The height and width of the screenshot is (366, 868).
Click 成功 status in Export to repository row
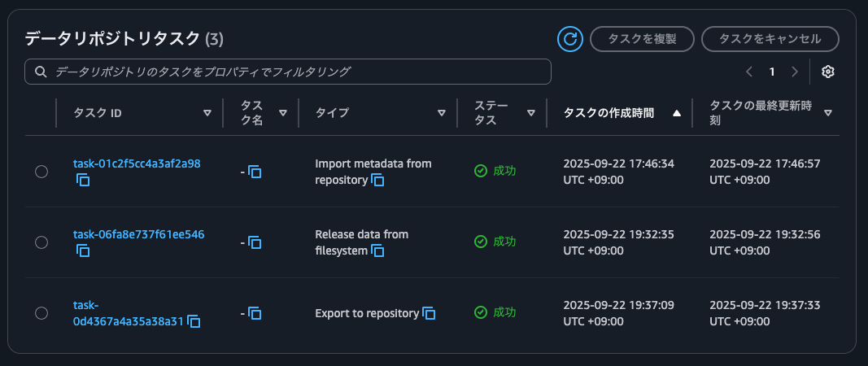point(504,312)
